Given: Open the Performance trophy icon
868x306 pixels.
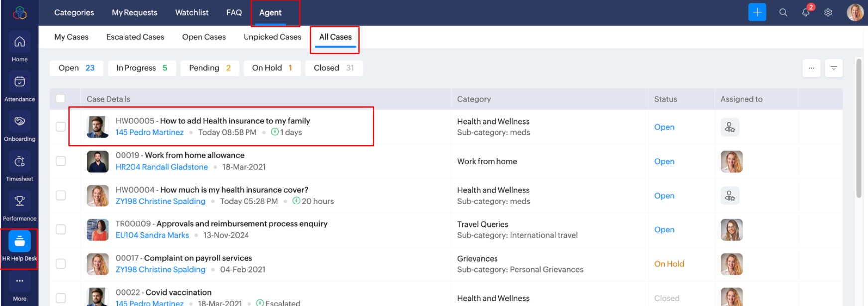Looking at the screenshot, I should pos(20,201).
